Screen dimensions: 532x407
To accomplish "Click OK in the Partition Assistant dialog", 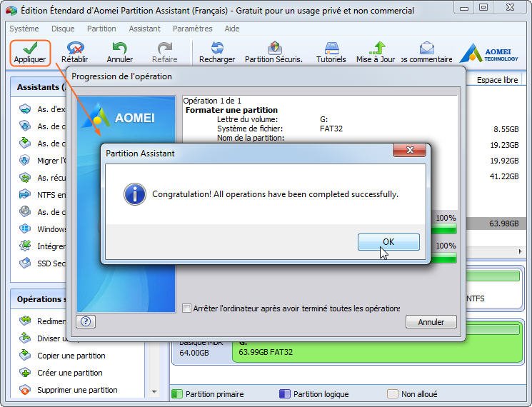I will [388, 242].
